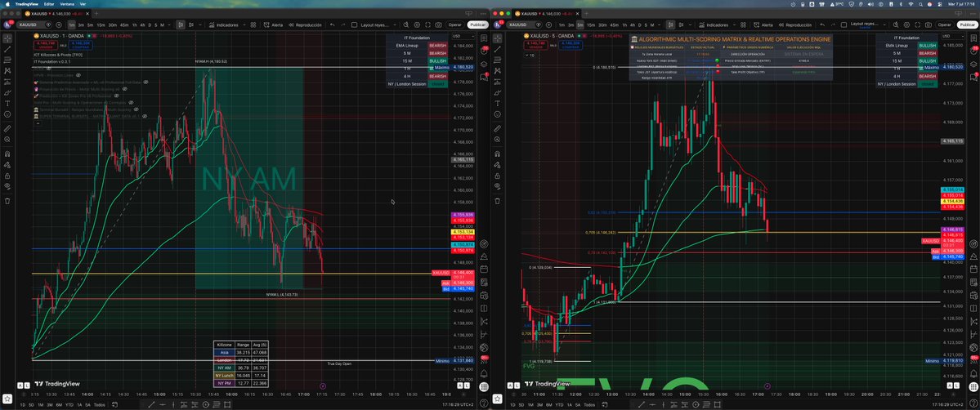Open quick search icon in left window

[x=406, y=25]
